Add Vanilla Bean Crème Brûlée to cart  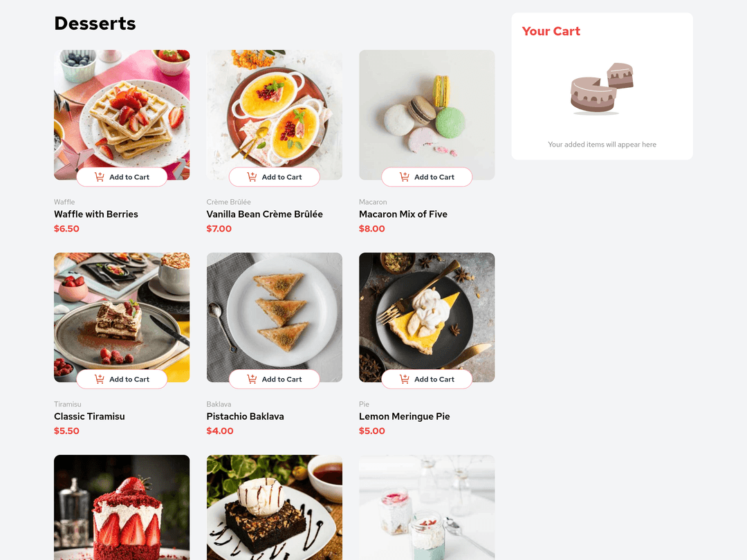pyautogui.click(x=275, y=177)
